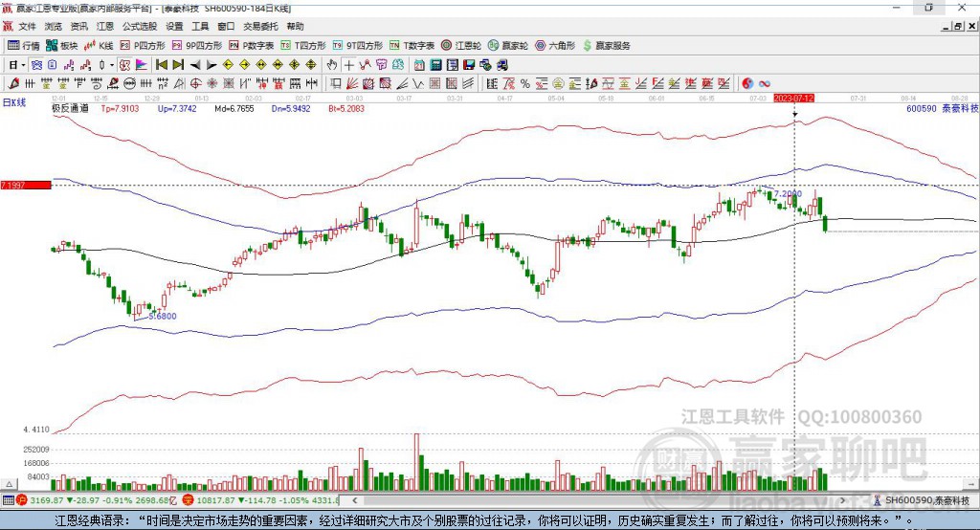
Task: Open the 江恩轮 Gann wheel
Action: point(461,46)
